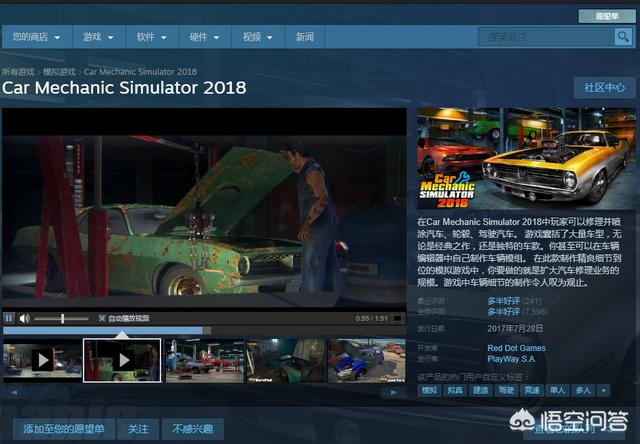Open the 社区中心 community hub

point(604,87)
